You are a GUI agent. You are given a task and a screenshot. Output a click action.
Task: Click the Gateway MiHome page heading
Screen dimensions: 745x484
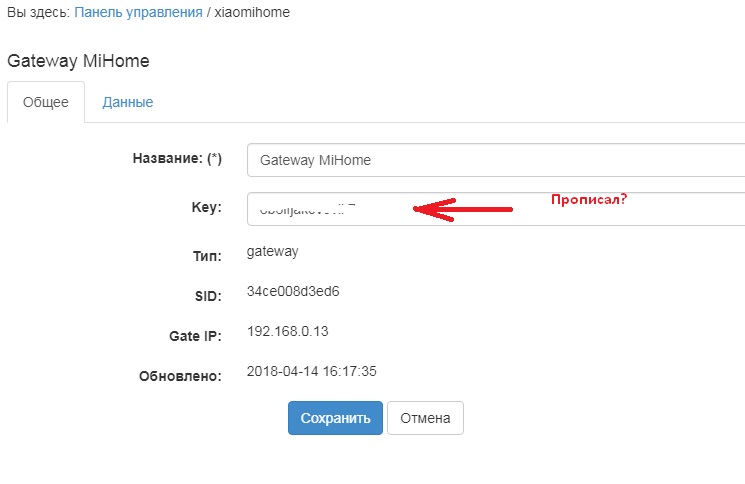[x=78, y=60]
